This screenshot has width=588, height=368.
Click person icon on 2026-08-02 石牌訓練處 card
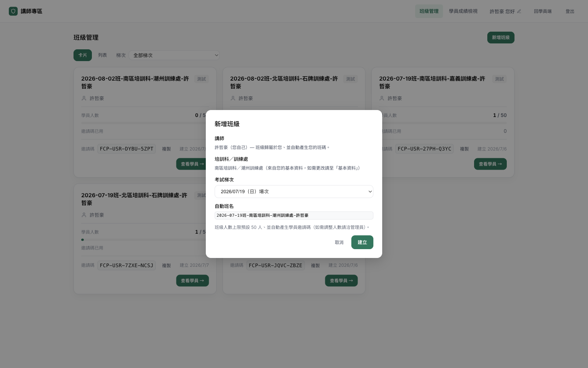[233, 98]
